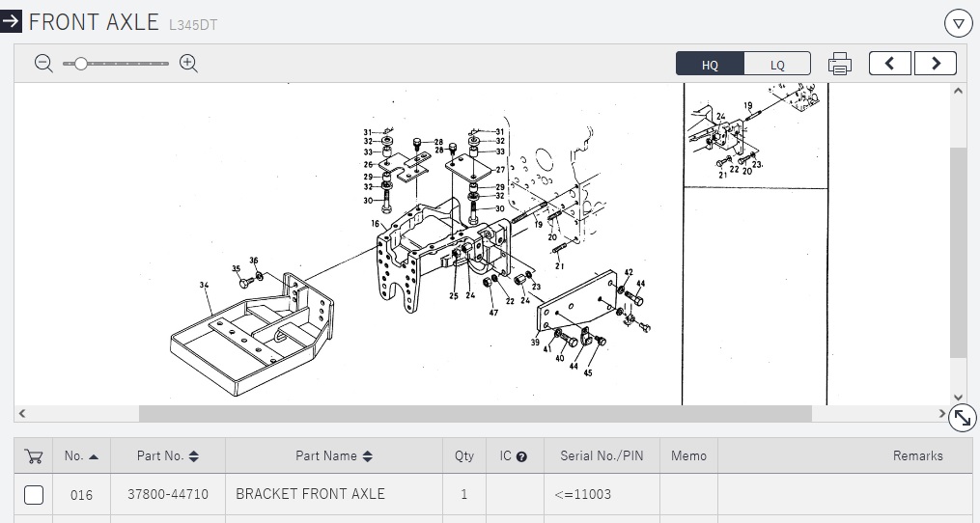Sort the table by Part No.

[167, 456]
